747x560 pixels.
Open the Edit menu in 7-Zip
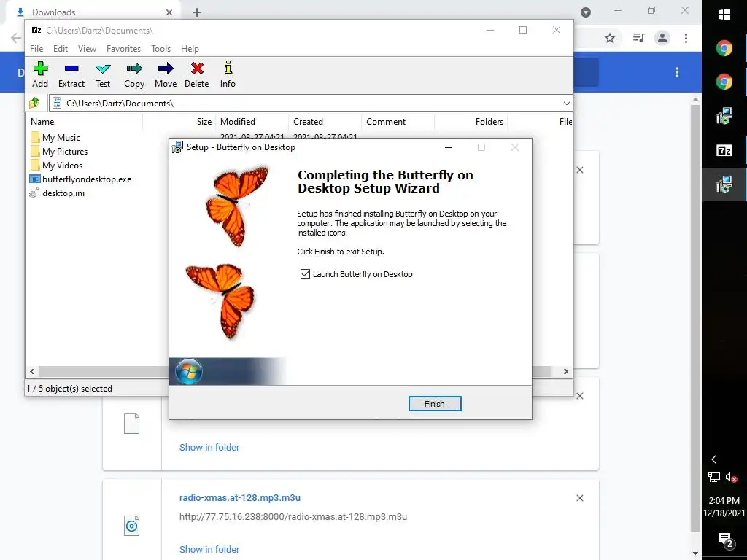pos(61,49)
